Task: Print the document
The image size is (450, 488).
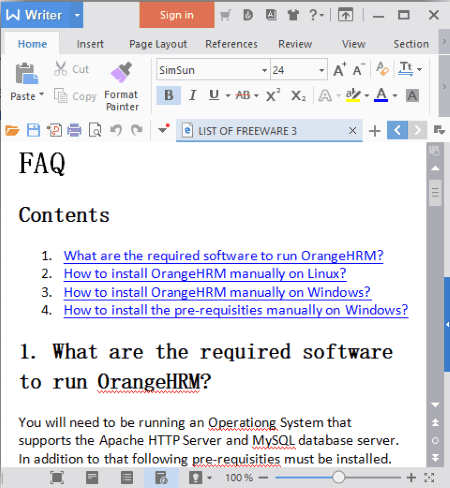Action: (x=74, y=130)
